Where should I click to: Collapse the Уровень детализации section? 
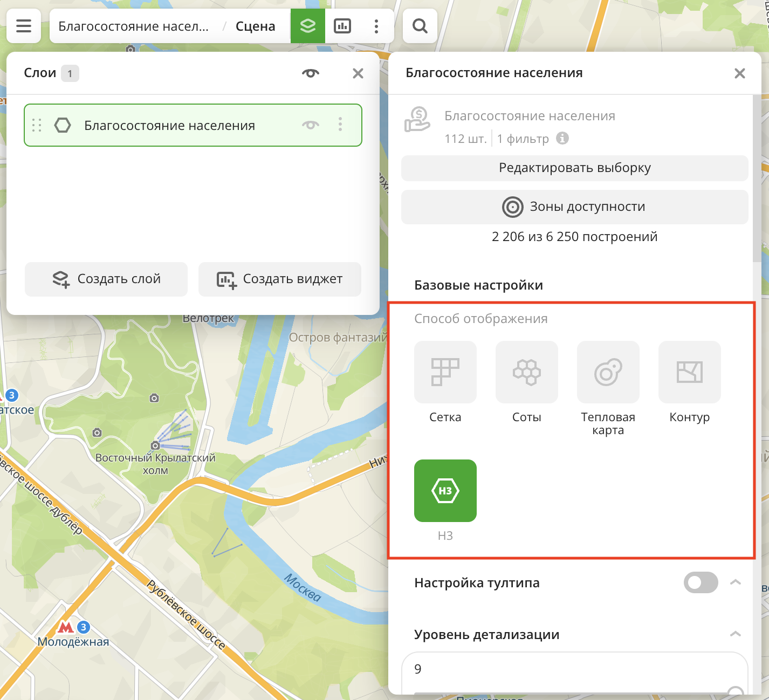click(735, 634)
